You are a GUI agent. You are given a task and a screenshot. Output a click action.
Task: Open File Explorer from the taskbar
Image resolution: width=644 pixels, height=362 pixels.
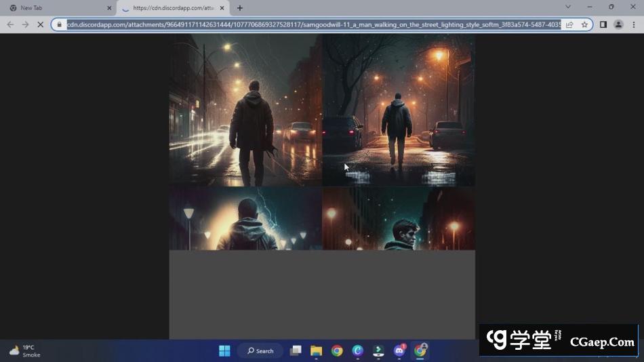[316, 350]
